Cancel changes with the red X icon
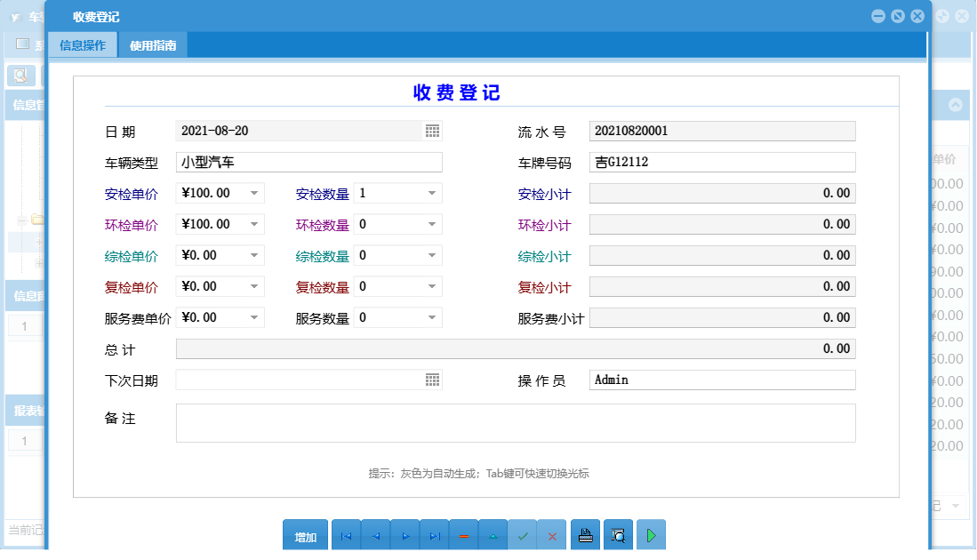 [x=552, y=534]
